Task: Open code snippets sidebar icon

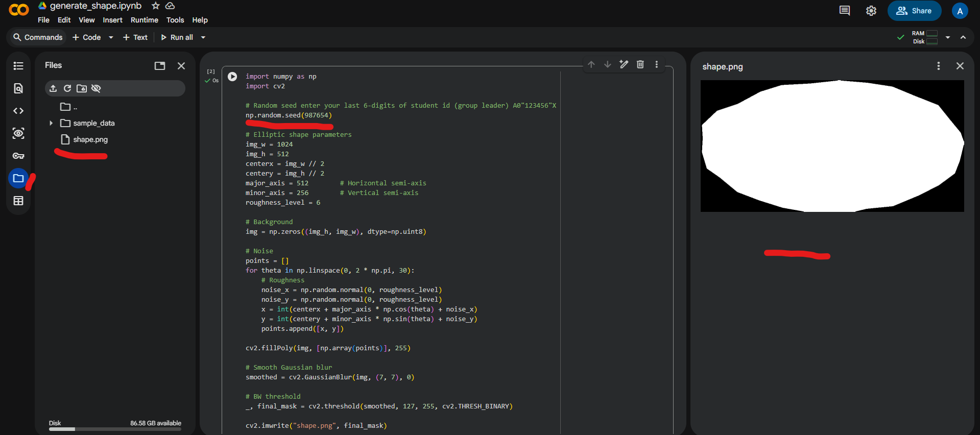Action: point(18,111)
